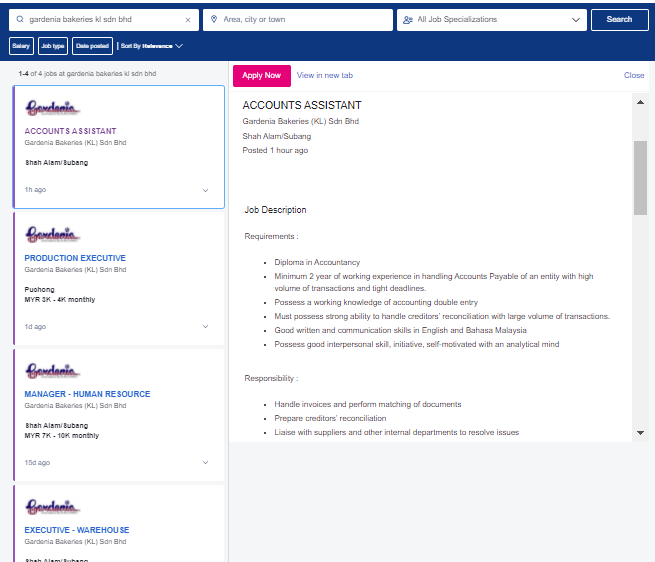Click the Area, city or town field
Screen dimensions: 655x562
click(298, 20)
